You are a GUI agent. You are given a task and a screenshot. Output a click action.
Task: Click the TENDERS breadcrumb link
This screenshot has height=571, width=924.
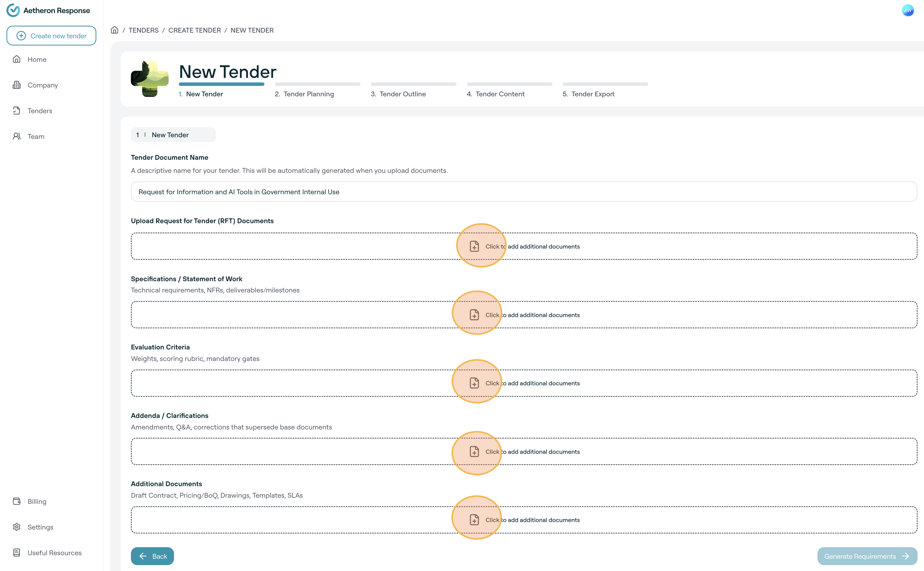[x=143, y=30]
